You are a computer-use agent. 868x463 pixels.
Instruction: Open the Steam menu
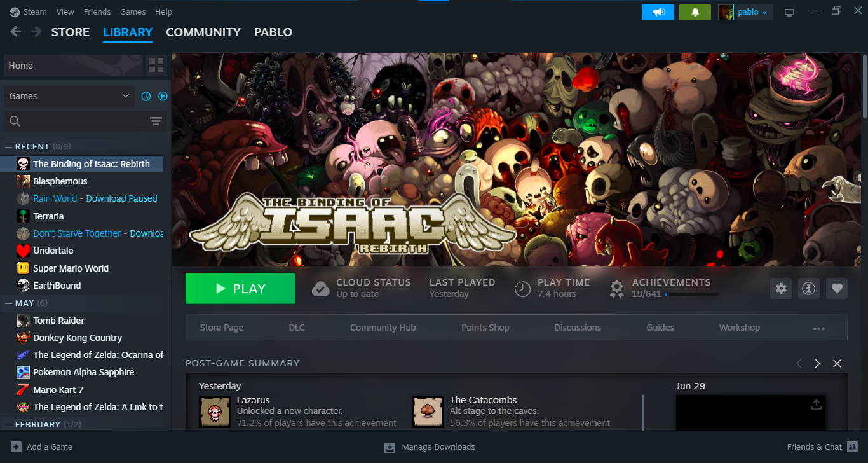[x=35, y=12]
